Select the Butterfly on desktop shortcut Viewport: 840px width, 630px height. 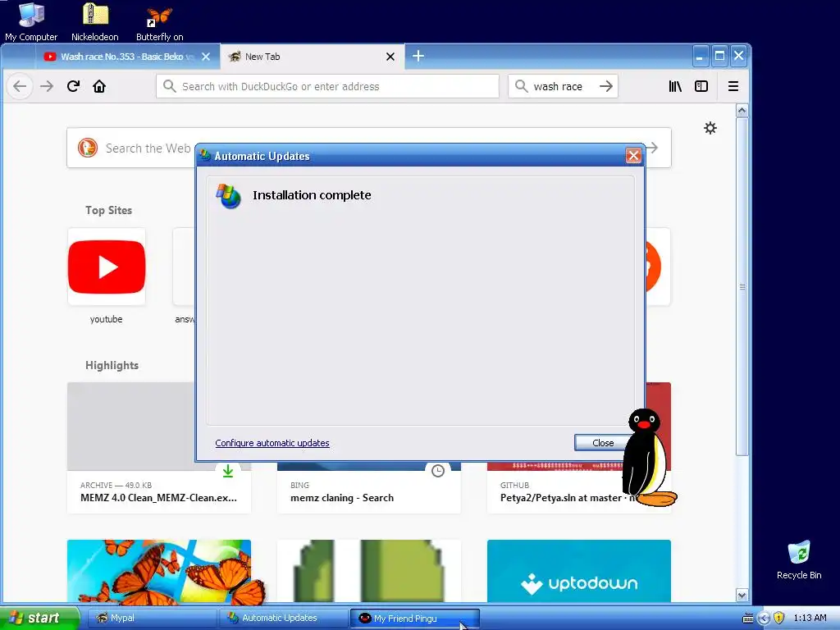tap(160, 22)
